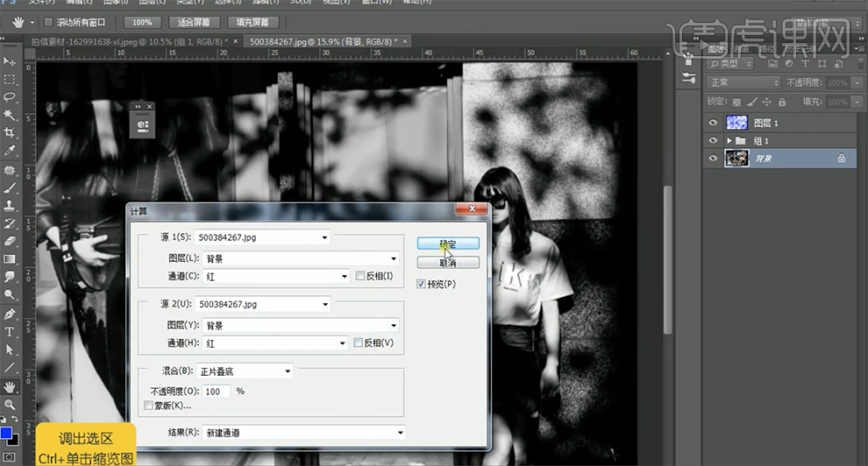Screen dimensions: 868x466
Task: Open 混合(B) blending mode dropdown
Action: pos(245,371)
